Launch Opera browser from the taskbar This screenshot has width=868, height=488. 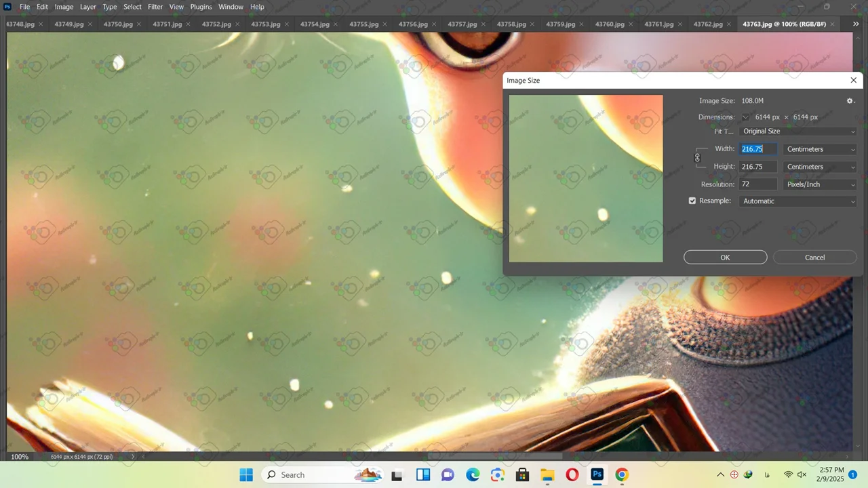572,474
